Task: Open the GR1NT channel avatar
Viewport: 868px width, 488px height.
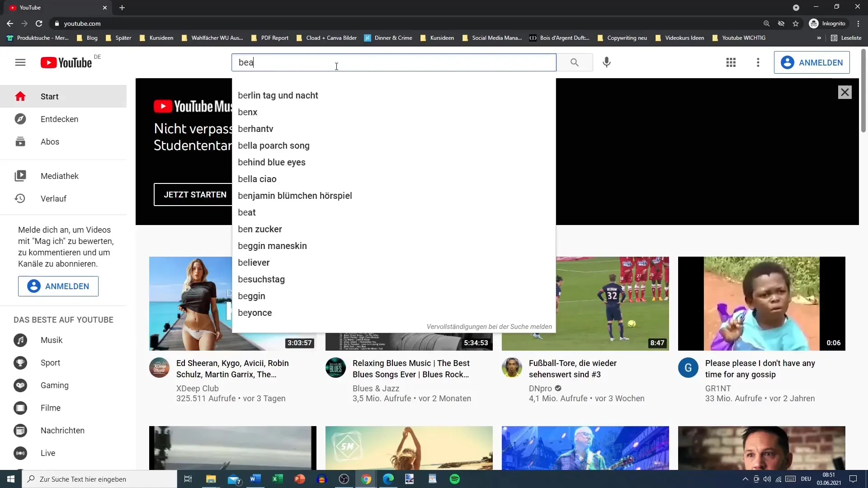Action: pyautogui.click(x=688, y=368)
